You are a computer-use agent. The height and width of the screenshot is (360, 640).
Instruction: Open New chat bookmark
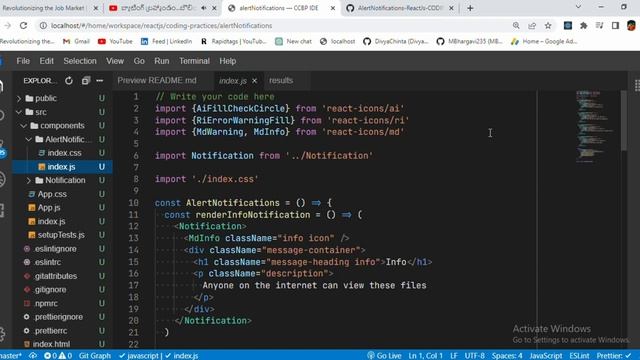pyautogui.click(x=293, y=42)
